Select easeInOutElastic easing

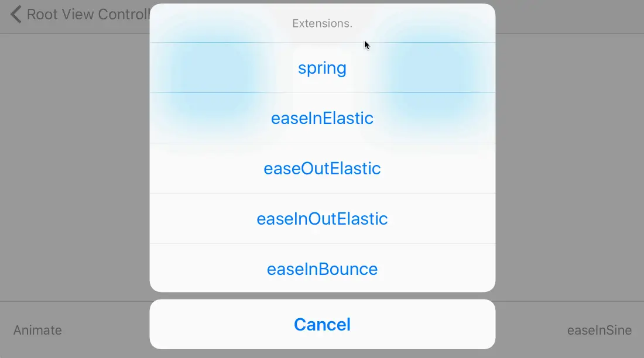coord(322,219)
